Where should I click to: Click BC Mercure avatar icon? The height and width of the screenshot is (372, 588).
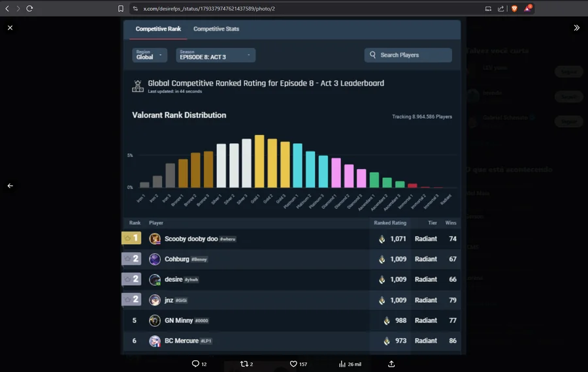pyautogui.click(x=155, y=341)
